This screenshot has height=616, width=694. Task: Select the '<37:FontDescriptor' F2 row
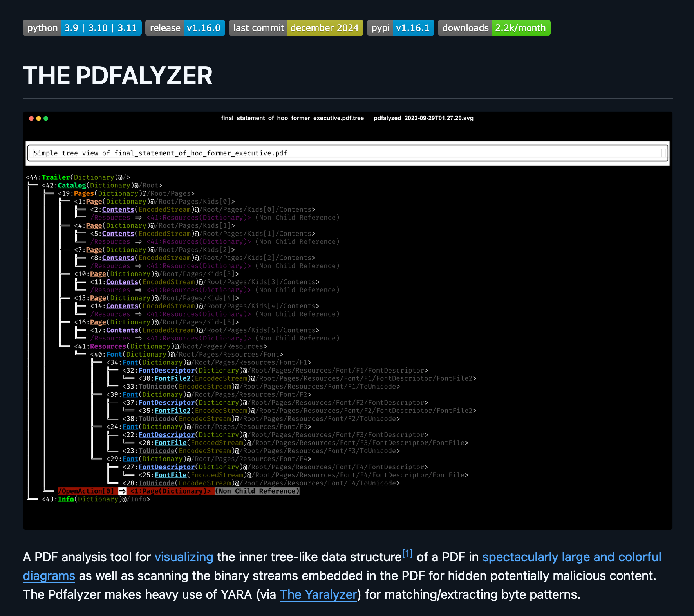(275, 403)
